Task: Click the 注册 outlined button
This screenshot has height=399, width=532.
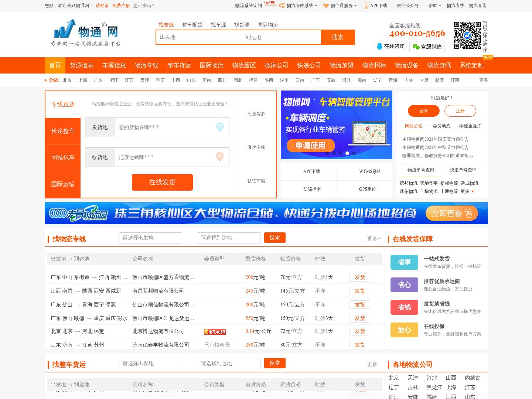Action: click(460, 111)
